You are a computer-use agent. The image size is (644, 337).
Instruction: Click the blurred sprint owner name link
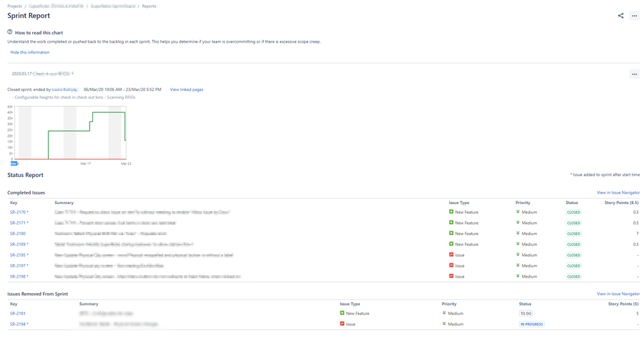tap(65, 89)
